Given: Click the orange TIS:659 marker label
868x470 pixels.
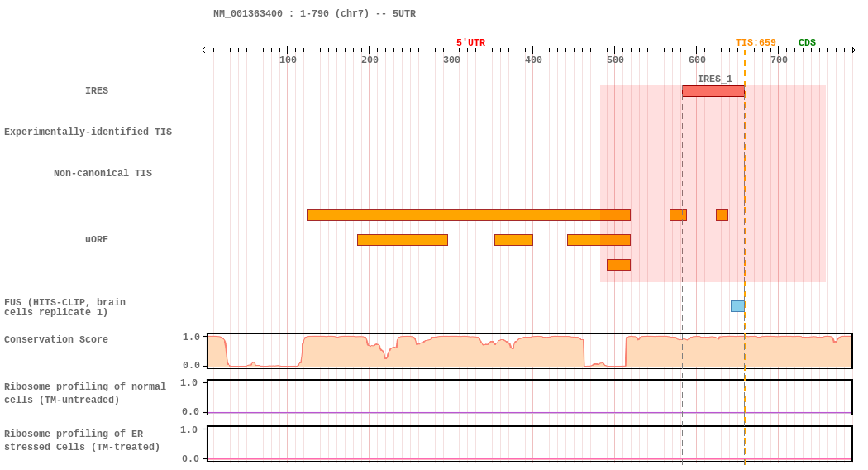Looking at the screenshot, I should [x=756, y=43].
